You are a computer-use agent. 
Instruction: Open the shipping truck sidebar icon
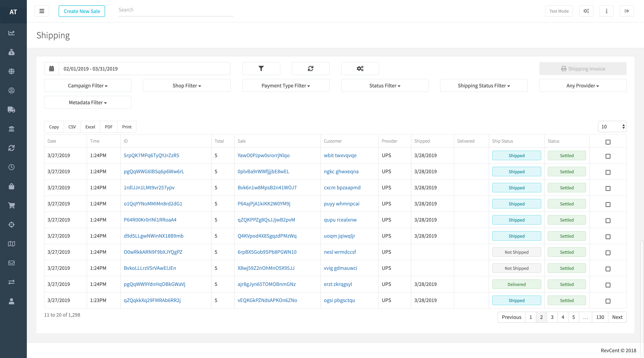pyautogui.click(x=11, y=109)
